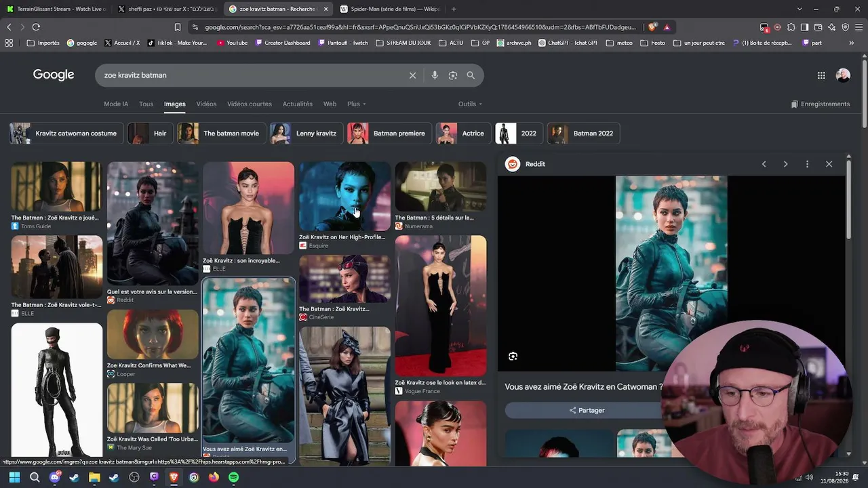Open the Looper red-hair thumbnail

point(153,335)
